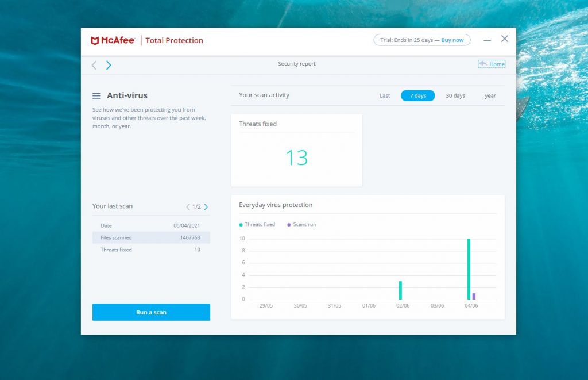Go back with the left navigation arrow
Viewport: 588px width, 380px height.
[x=94, y=66]
